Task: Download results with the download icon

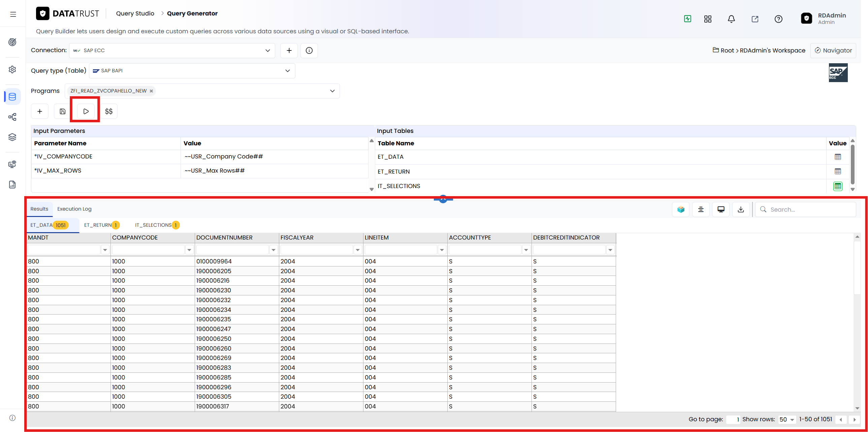Action: point(741,209)
